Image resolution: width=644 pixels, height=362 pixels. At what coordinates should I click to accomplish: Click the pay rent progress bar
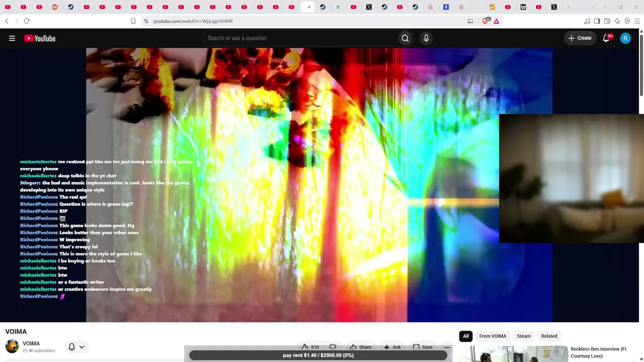[318, 355]
